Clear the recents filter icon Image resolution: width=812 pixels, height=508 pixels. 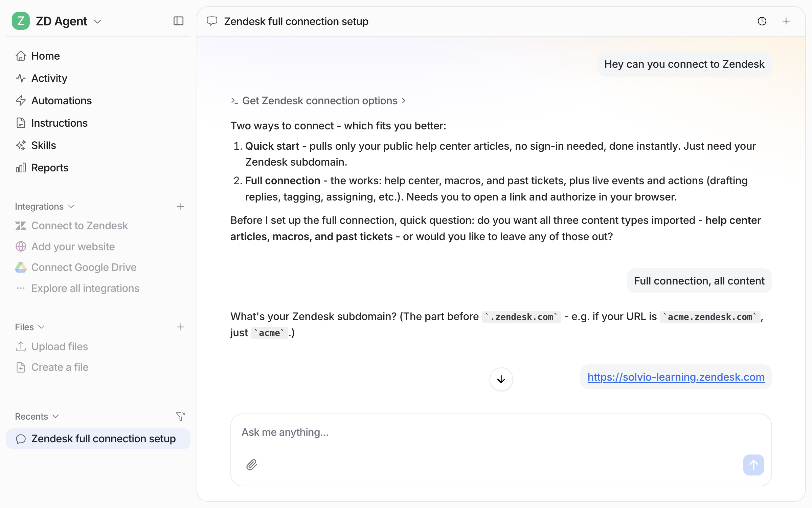pos(181,416)
